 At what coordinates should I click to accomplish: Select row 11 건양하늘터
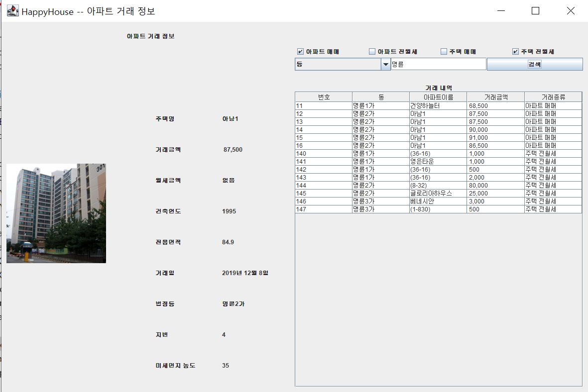[438, 105]
